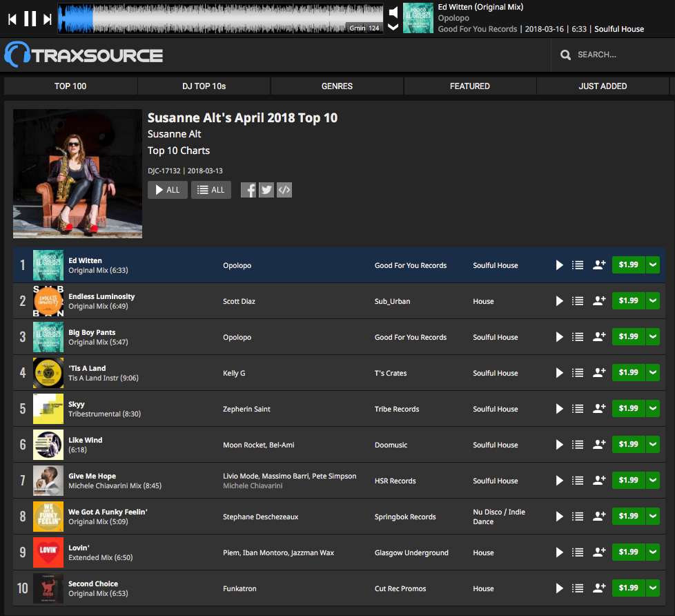The width and height of the screenshot is (675, 616).
Task: Add Endless Luminosity to the queue
Action: click(x=578, y=300)
